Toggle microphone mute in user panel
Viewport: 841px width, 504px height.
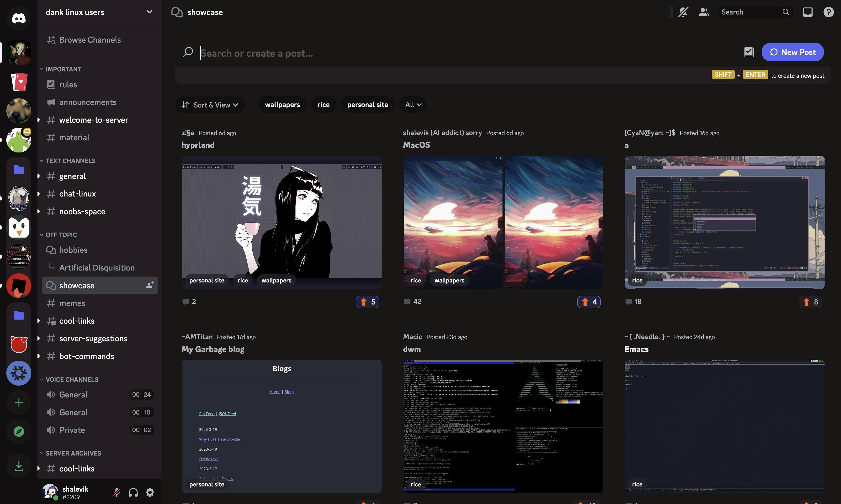(116, 492)
